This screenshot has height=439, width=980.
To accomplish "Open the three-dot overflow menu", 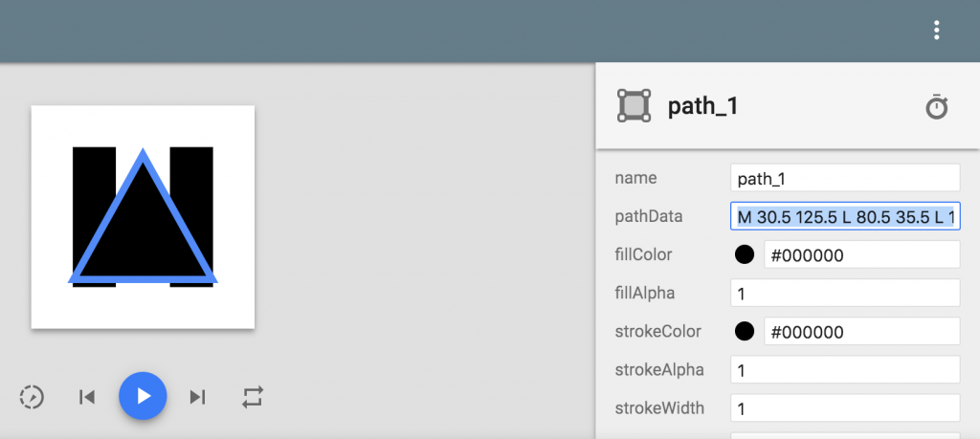I will (x=937, y=31).
